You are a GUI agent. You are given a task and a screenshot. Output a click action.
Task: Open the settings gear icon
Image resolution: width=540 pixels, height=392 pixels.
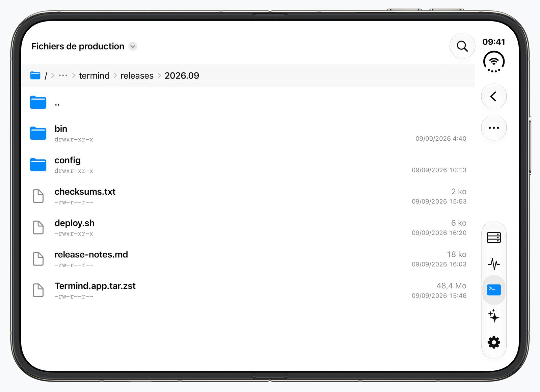click(x=494, y=342)
